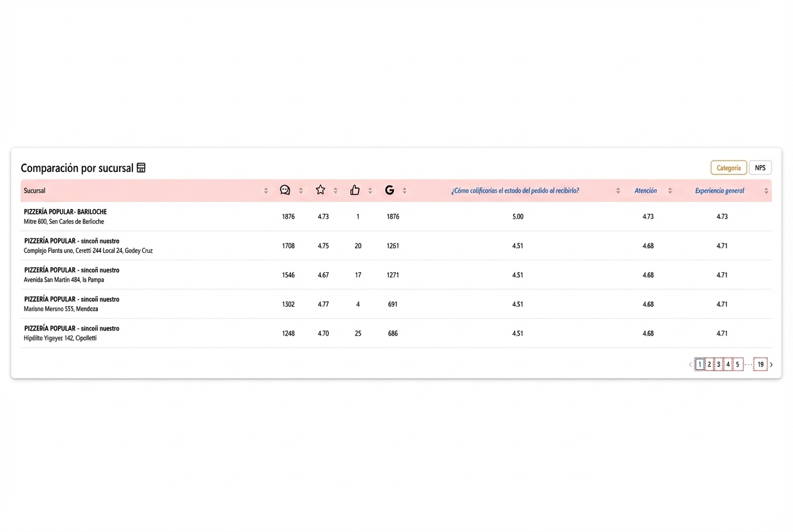This screenshot has width=793, height=532.
Task: Go to page 19 of results
Action: (x=760, y=364)
